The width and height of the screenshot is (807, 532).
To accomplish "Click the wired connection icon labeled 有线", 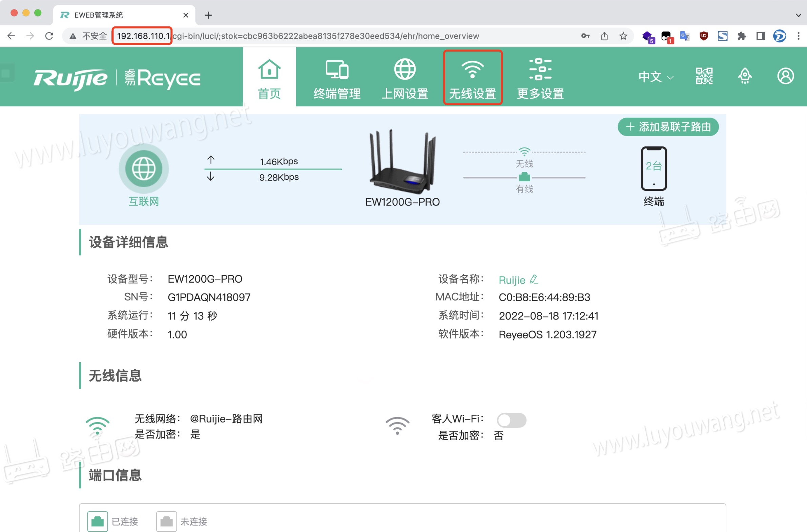I will click(524, 177).
